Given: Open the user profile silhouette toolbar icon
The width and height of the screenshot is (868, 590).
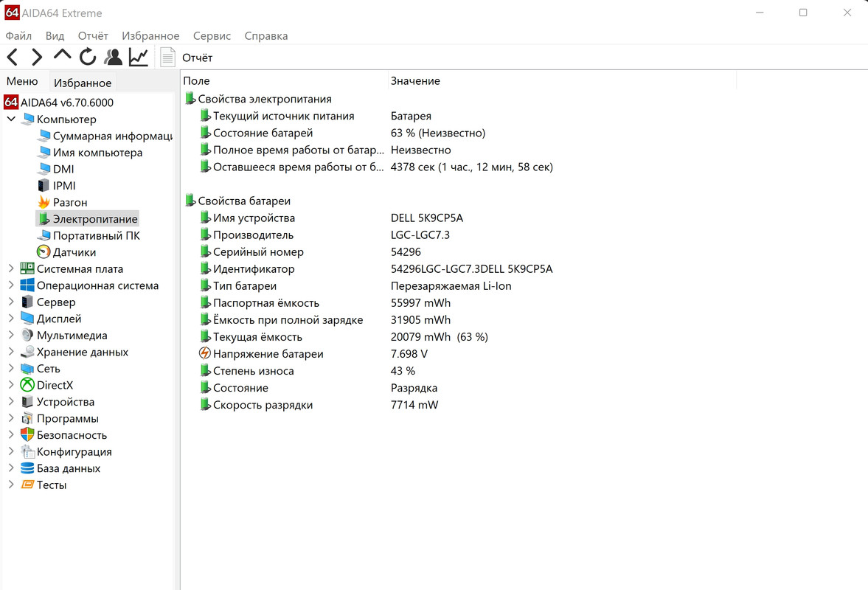Looking at the screenshot, I should tap(113, 57).
